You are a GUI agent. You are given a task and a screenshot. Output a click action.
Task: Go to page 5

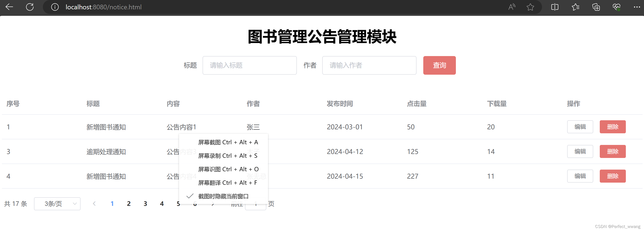pyautogui.click(x=178, y=204)
